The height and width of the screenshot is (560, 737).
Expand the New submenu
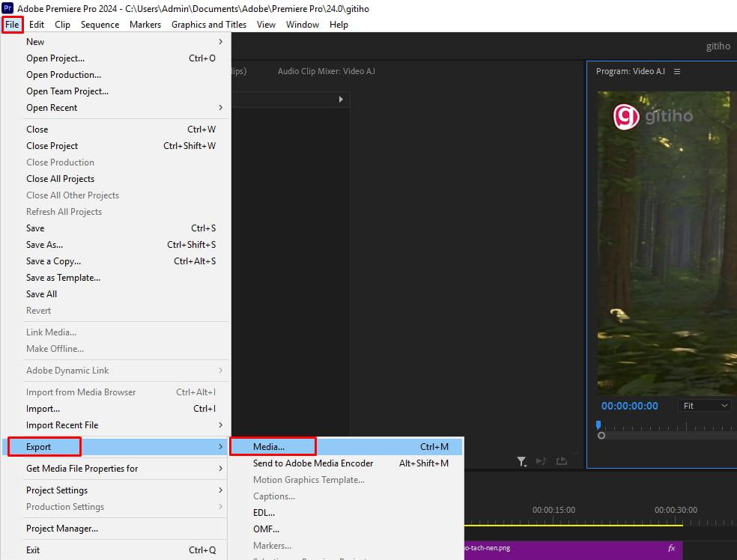[x=35, y=41]
